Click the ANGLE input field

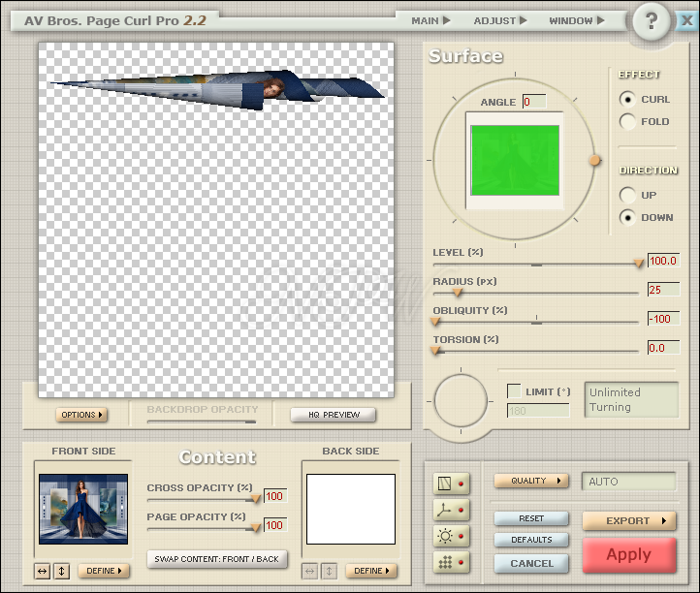pyautogui.click(x=534, y=102)
